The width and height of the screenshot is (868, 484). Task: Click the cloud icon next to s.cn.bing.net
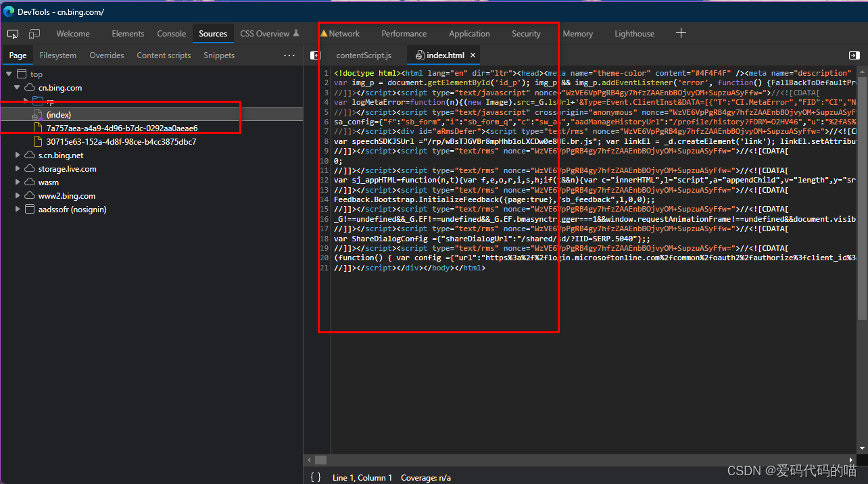tap(30, 155)
